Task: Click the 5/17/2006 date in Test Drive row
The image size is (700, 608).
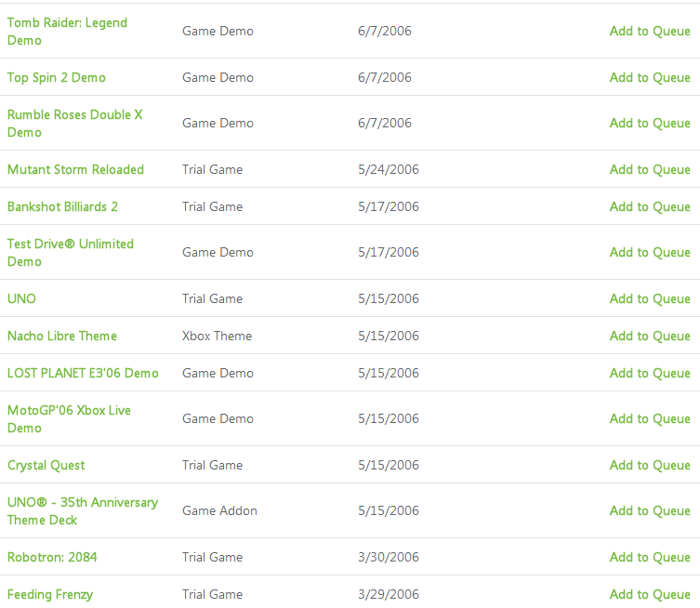Action: pos(389,252)
